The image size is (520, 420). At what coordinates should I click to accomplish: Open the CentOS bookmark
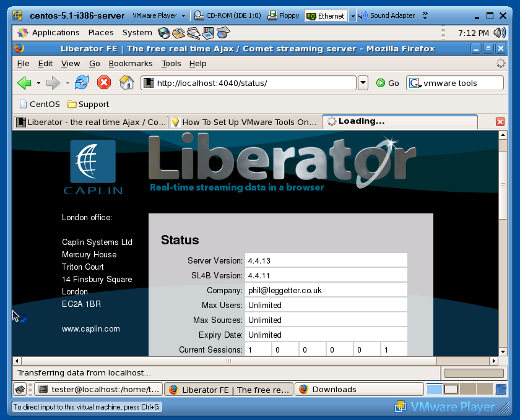pos(40,104)
